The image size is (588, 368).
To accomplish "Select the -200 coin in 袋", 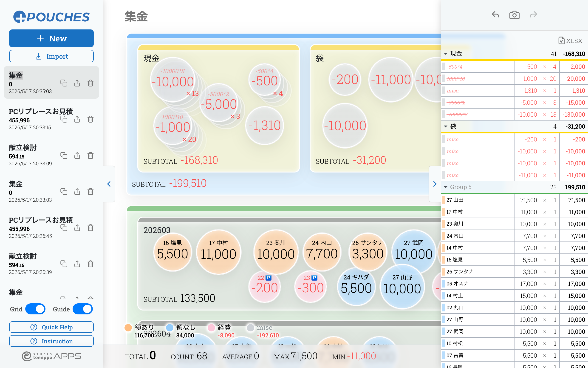I will click(x=345, y=80).
